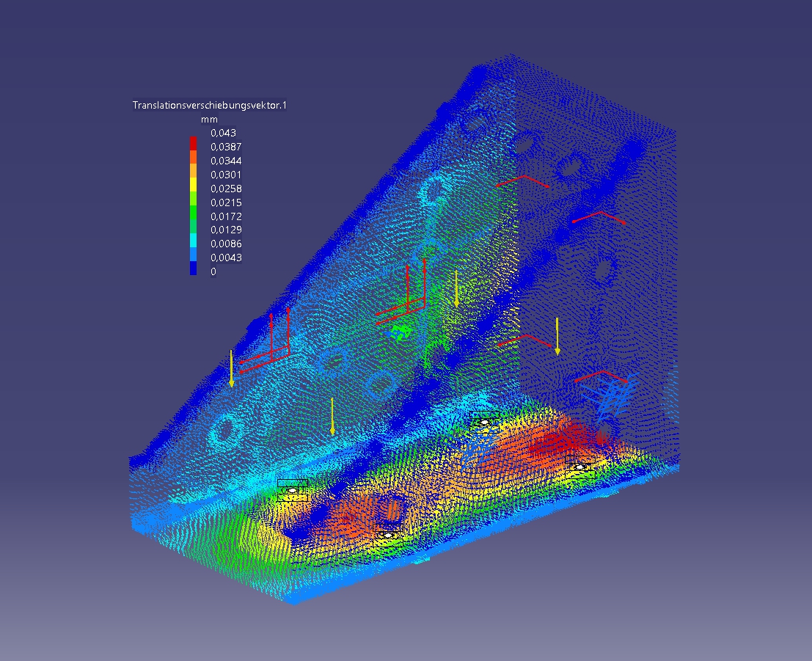Pick the red-orange color scale segment
The width and height of the screenshot is (812, 661).
tap(193, 157)
